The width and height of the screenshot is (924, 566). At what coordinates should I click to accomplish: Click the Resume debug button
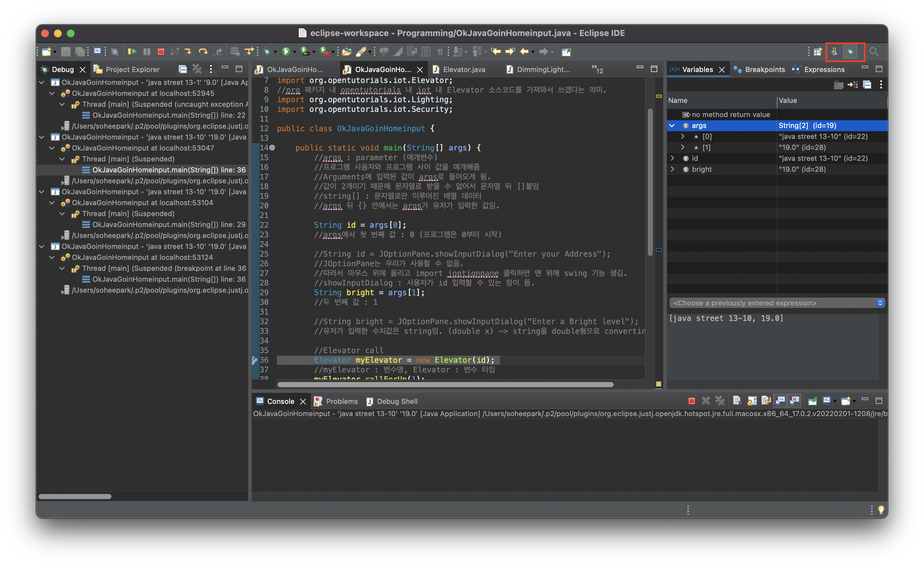(x=132, y=52)
